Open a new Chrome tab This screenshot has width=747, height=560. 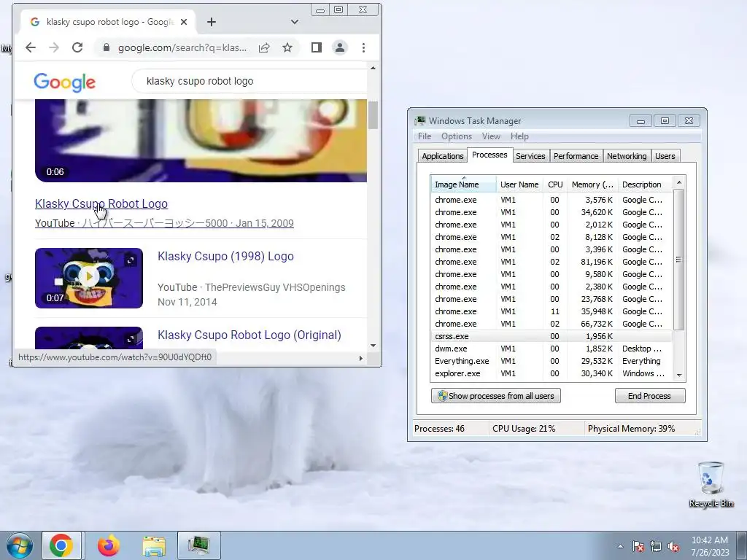(212, 22)
